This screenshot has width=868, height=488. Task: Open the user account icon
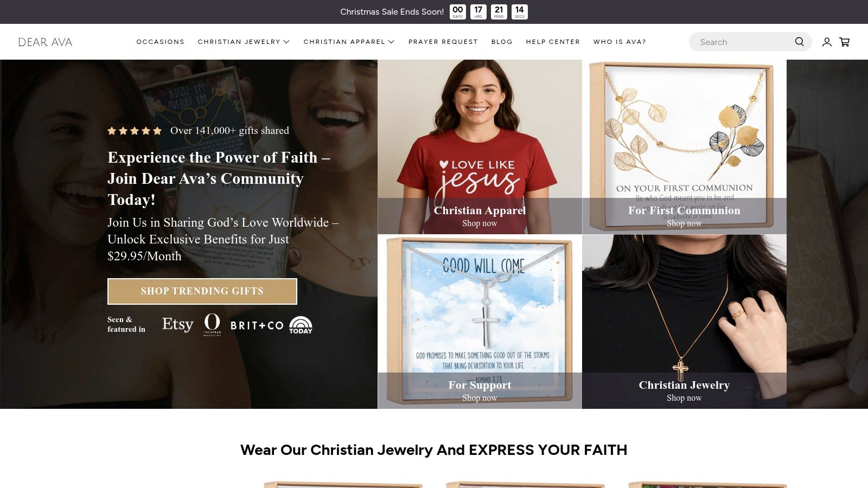point(827,42)
